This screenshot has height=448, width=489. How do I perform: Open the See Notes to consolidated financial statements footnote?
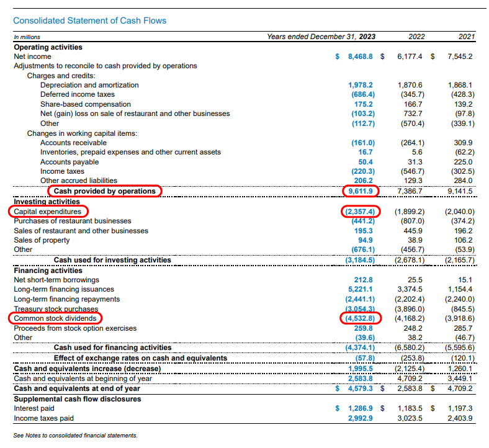point(75,436)
